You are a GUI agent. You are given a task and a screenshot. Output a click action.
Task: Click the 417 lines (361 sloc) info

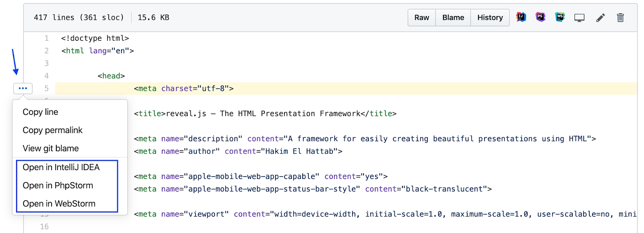click(79, 18)
